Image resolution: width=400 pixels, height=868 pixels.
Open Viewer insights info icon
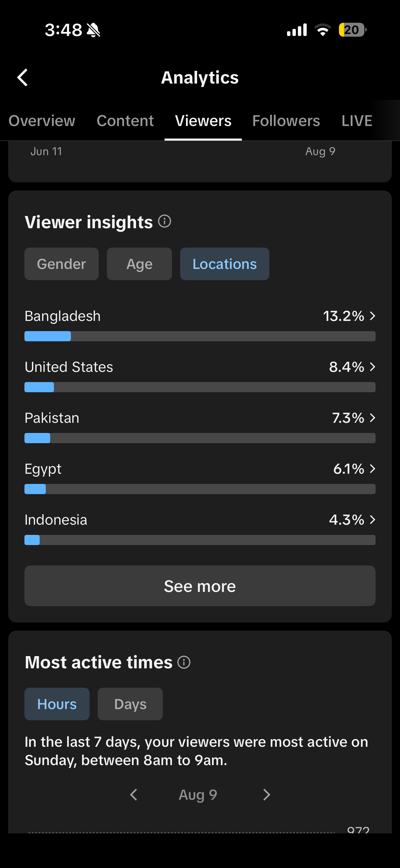[x=165, y=221]
